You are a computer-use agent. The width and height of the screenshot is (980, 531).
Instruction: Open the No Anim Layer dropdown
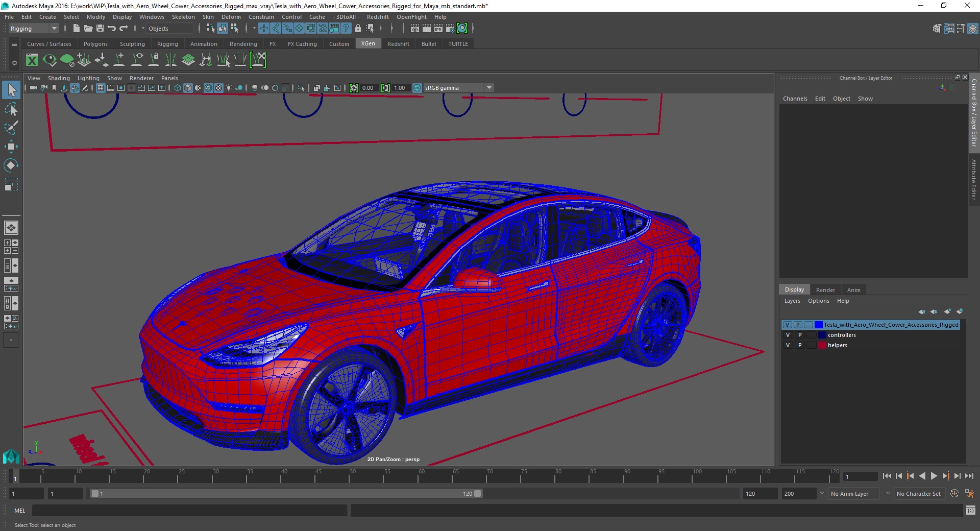[x=853, y=494]
